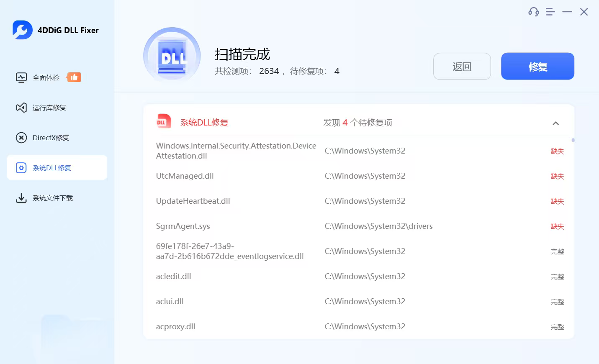
Task: Select the SgrmAgent.sys entry
Action: [x=360, y=226]
